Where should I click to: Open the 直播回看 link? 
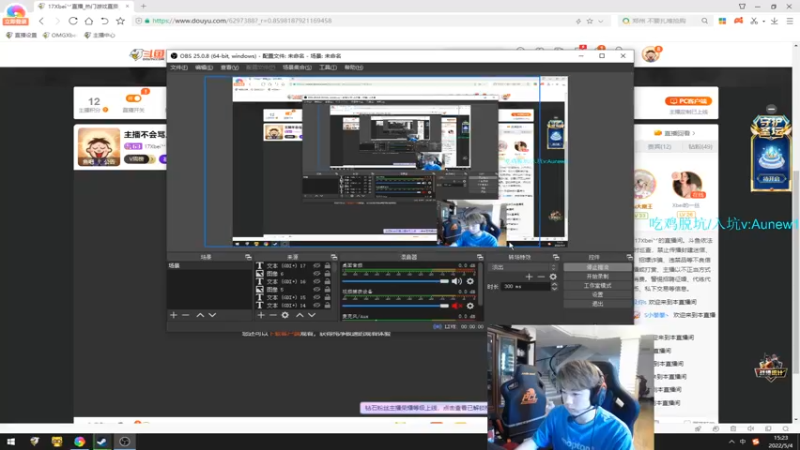(674, 133)
